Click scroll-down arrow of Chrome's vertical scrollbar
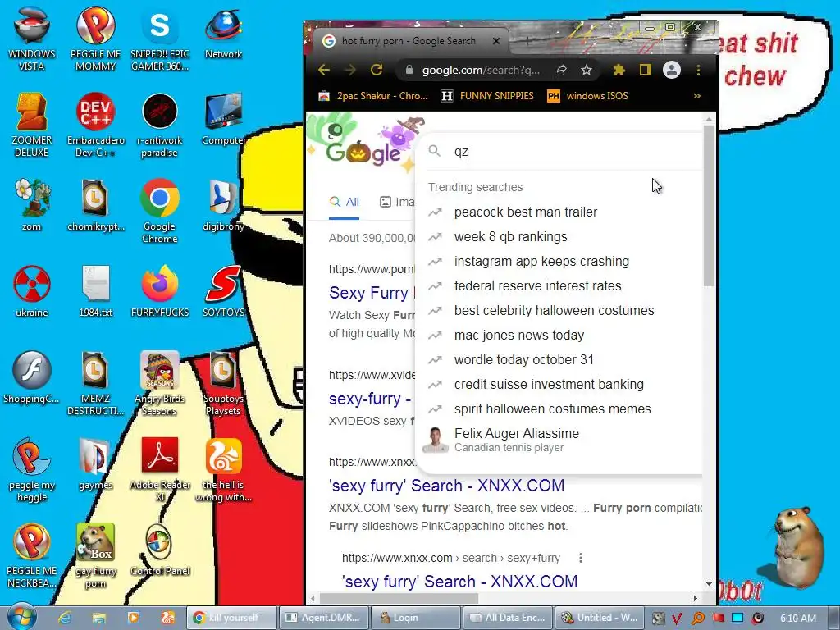 pyautogui.click(x=710, y=584)
